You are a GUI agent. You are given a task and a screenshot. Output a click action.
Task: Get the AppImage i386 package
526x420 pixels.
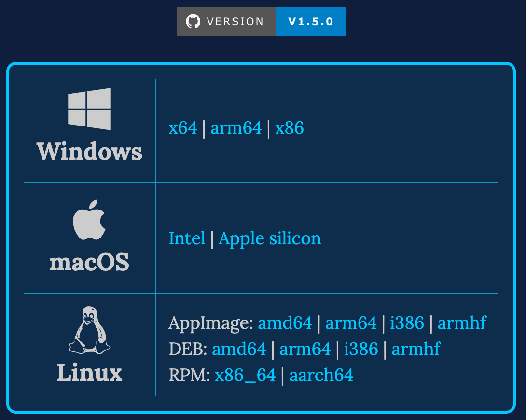(407, 322)
